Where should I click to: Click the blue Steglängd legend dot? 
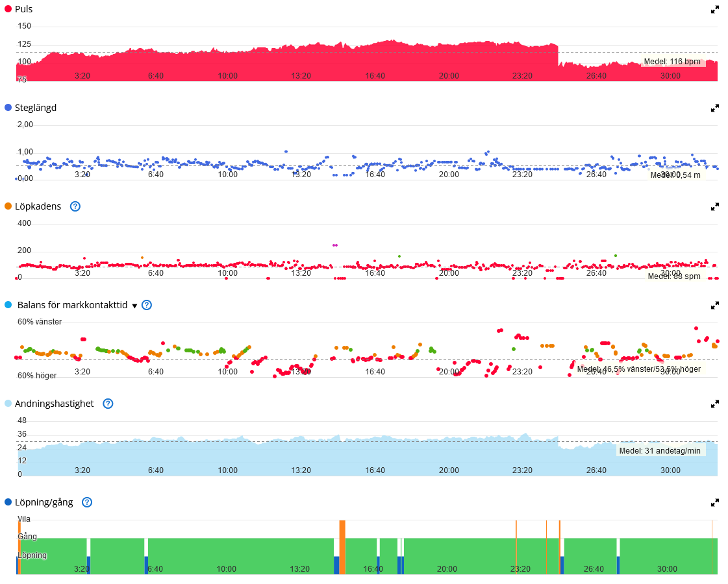[x=8, y=108]
